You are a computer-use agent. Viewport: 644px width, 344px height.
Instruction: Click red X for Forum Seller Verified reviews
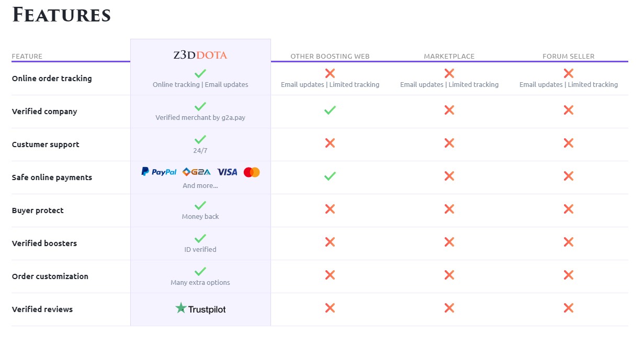point(568,308)
